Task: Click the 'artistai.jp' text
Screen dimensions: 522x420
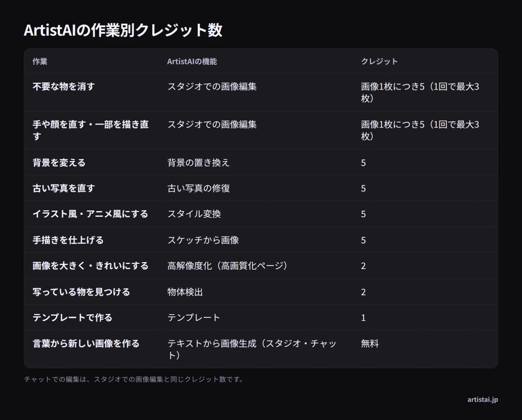Action: tap(483, 399)
